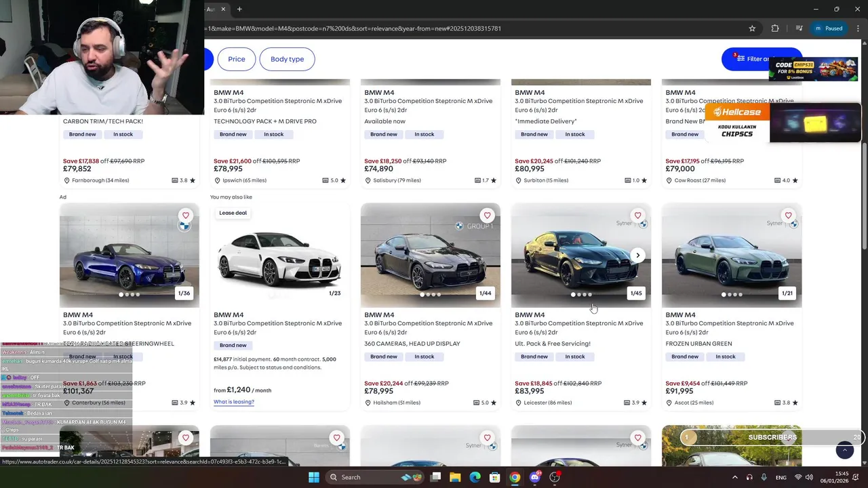Open the 1/23 photo counter
This screenshot has width=868, height=488.
335,293
